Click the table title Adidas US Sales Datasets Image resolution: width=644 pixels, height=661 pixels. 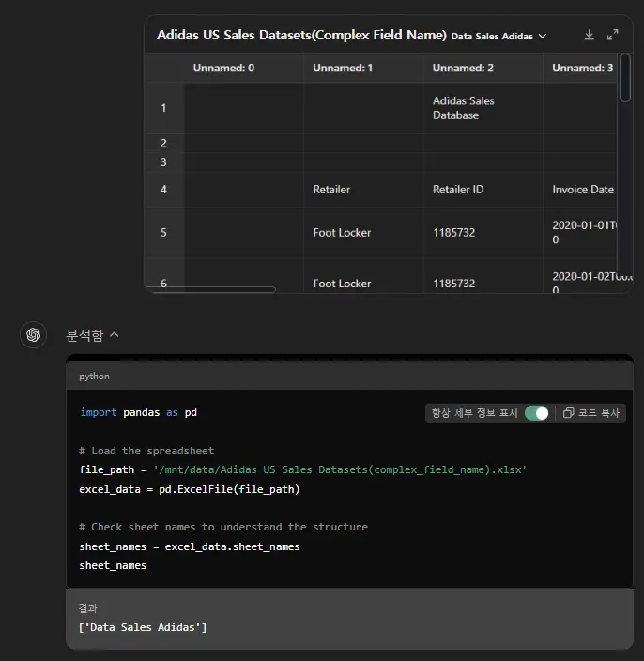[300, 36]
